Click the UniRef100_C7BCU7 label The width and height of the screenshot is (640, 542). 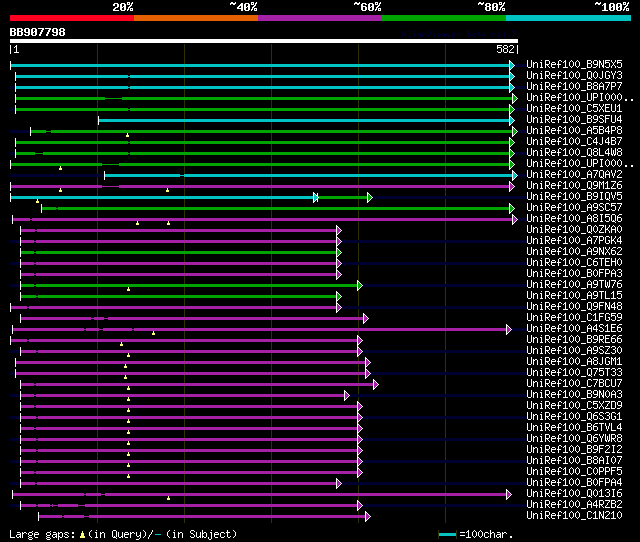pos(574,384)
